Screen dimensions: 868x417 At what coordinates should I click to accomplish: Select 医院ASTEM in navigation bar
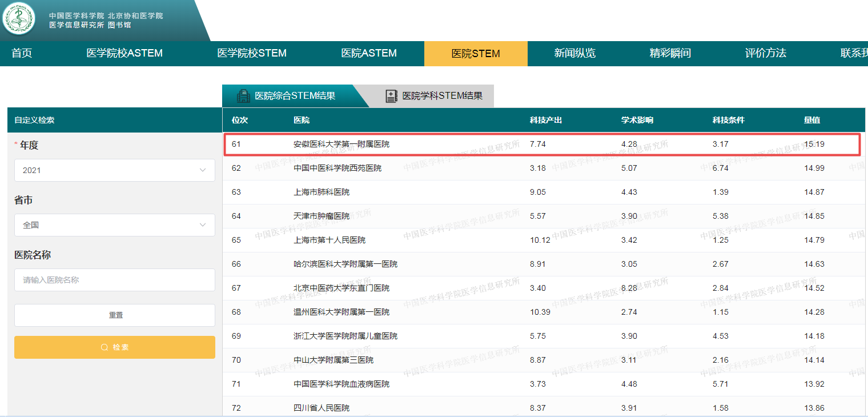click(369, 54)
